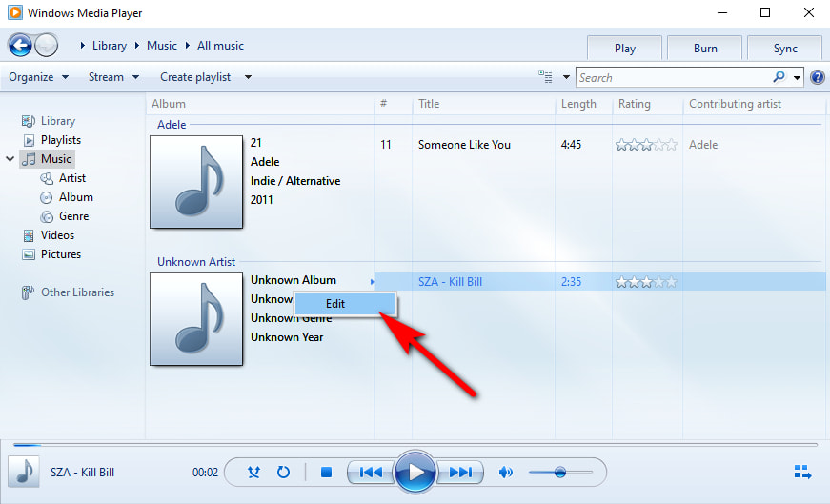Select Artist under Music
Image resolution: width=830 pixels, height=504 pixels.
(x=72, y=178)
